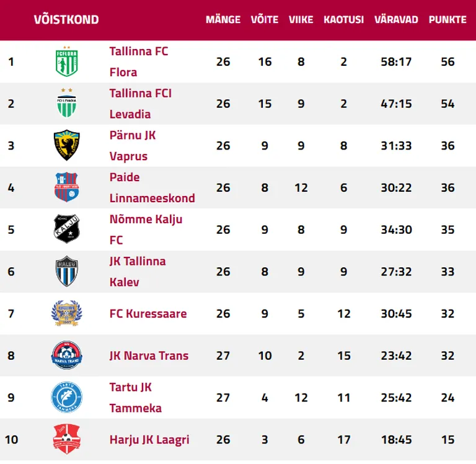
Task: Click the VÄRAVAD column header
Action: [x=396, y=20]
